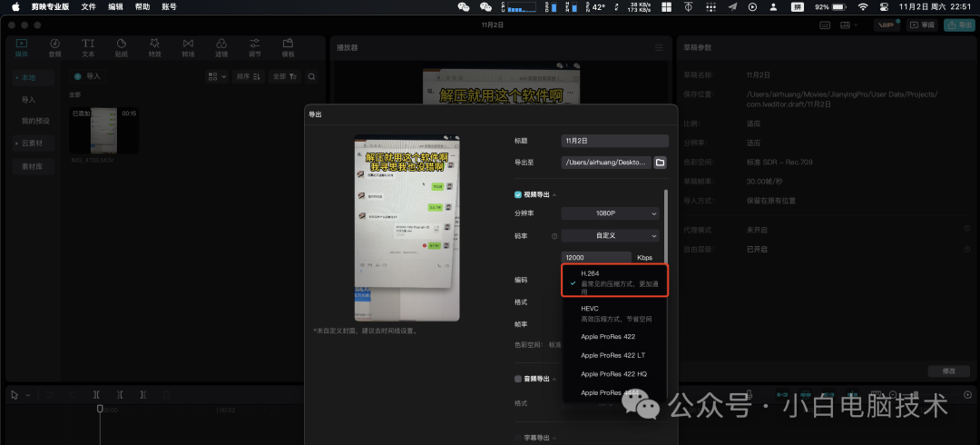This screenshot has height=445, width=980.
Task: Click the search icon in media panel
Action: click(x=311, y=76)
